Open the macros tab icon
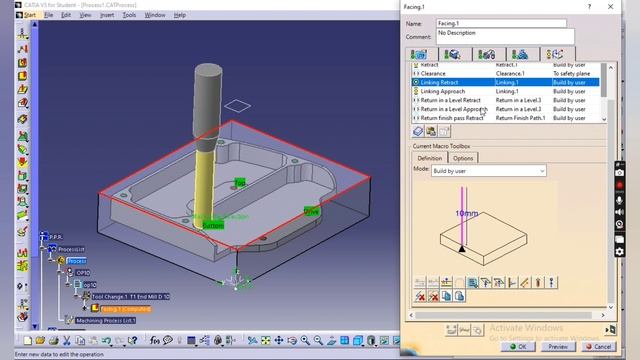The width and height of the screenshot is (640, 360). click(555, 54)
